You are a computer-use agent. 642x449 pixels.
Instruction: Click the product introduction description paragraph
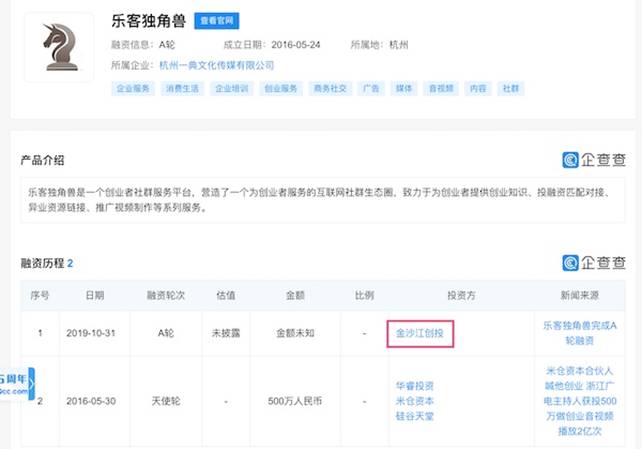pos(321,200)
